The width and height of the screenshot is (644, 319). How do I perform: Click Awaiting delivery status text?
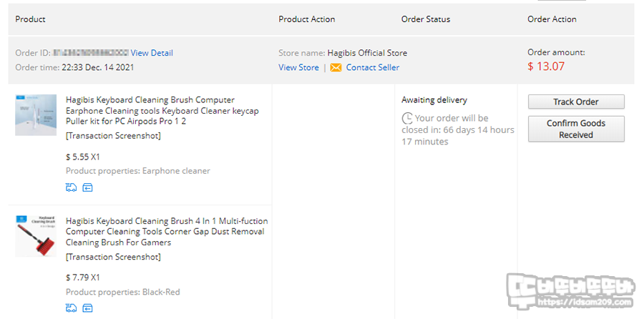tap(434, 99)
